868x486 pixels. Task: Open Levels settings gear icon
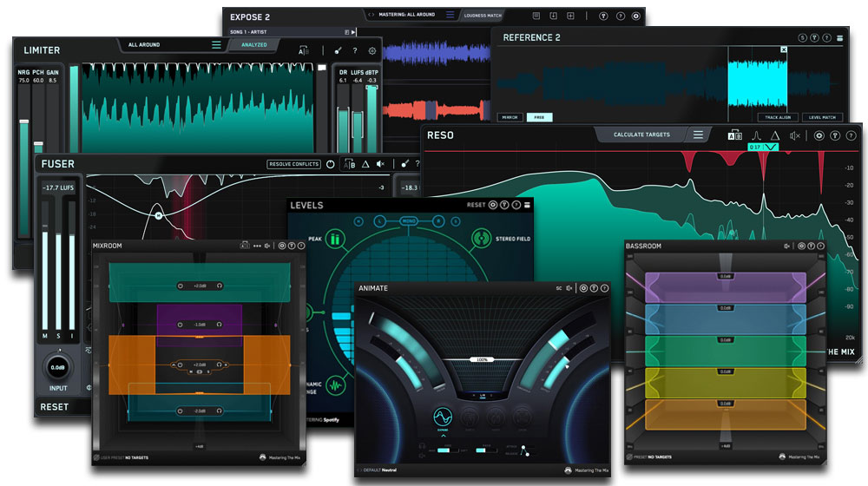(493, 205)
